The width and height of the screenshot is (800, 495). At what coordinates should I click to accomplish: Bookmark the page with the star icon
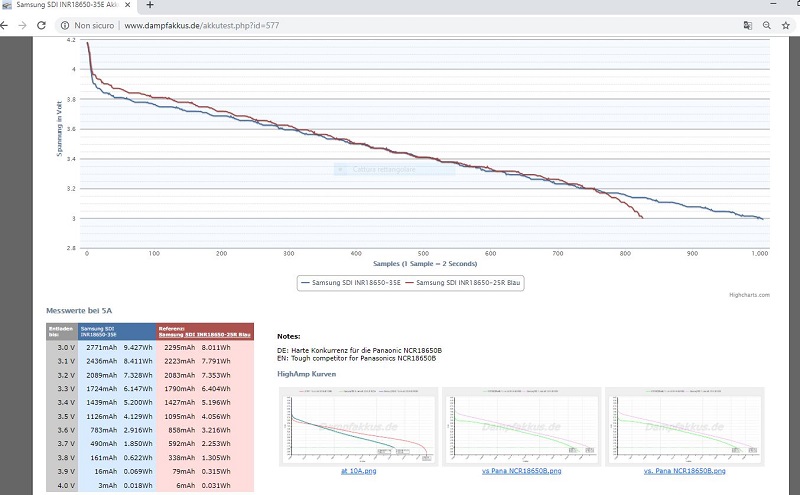(786, 26)
